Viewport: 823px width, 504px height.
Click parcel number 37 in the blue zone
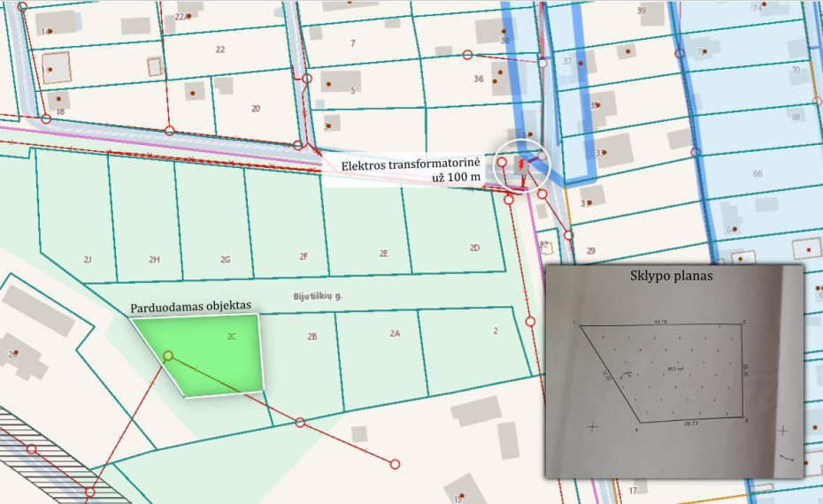pyautogui.click(x=567, y=61)
